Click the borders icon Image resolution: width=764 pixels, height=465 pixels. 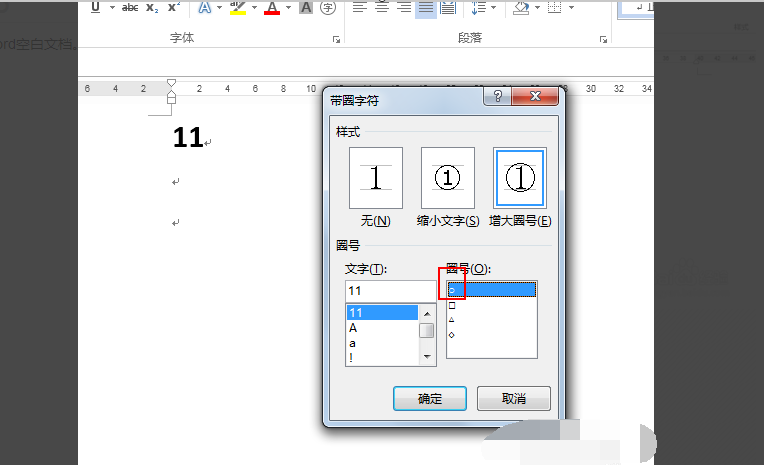coord(554,7)
